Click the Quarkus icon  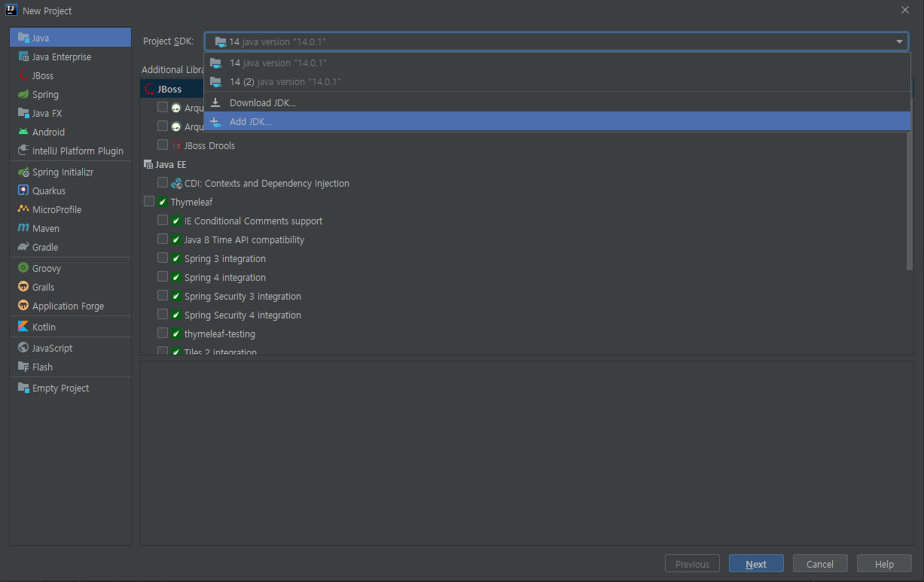pyautogui.click(x=23, y=190)
